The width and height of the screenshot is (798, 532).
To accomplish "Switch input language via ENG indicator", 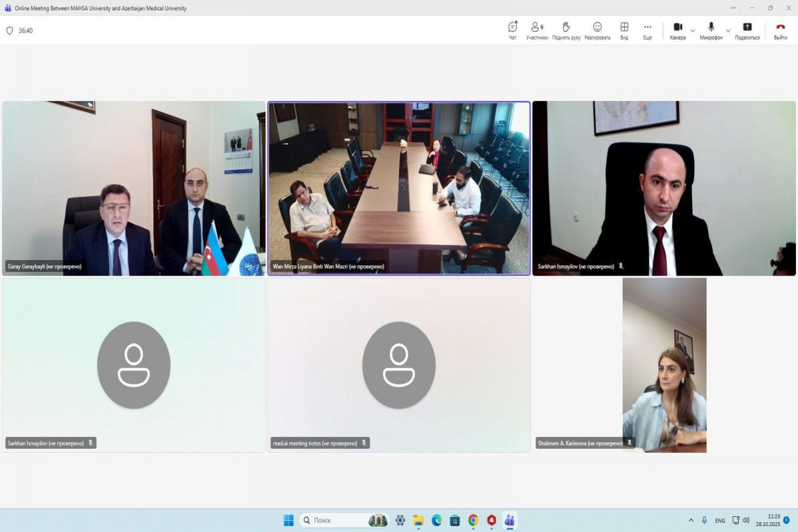I will 720,520.
